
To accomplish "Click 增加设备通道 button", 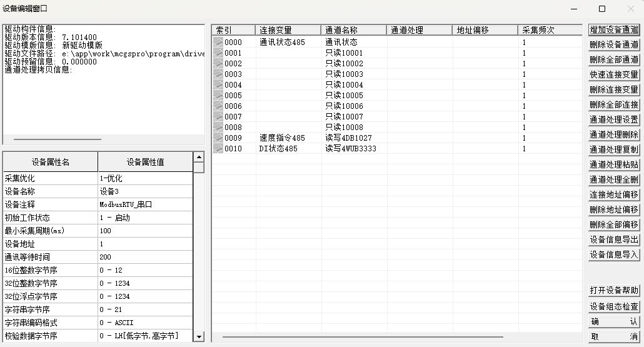I will click(x=614, y=29).
